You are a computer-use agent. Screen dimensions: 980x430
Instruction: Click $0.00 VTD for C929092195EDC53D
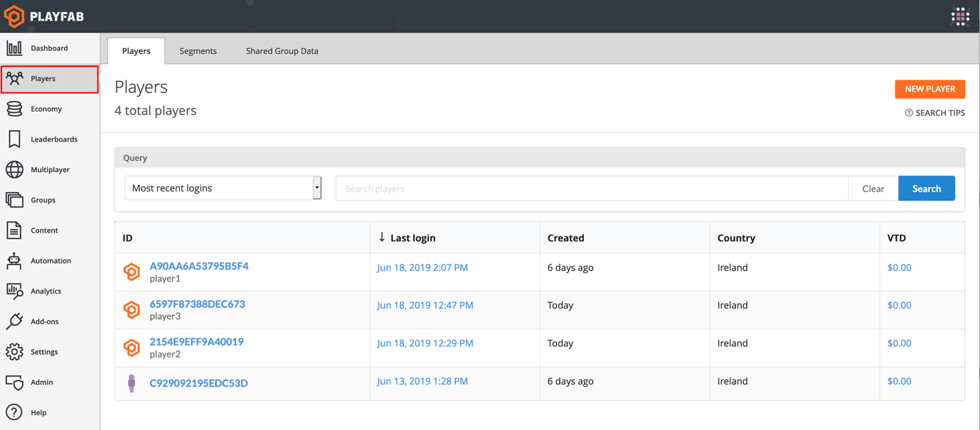coord(899,382)
